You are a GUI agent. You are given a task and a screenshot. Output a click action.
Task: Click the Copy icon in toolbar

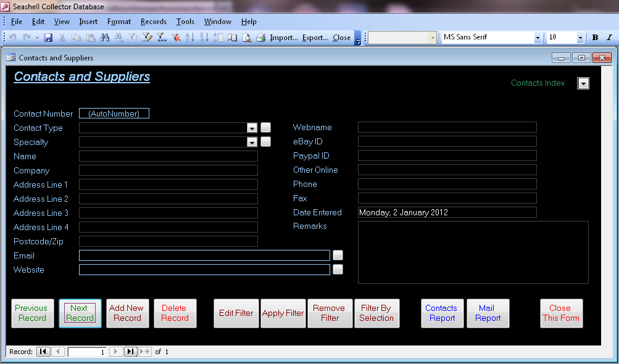point(76,38)
